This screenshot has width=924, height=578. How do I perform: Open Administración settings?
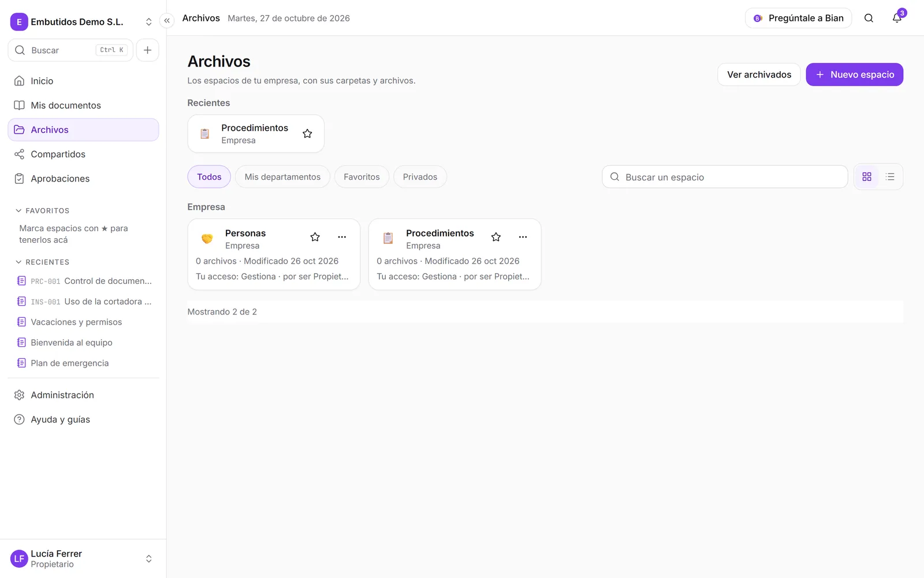[83, 395]
